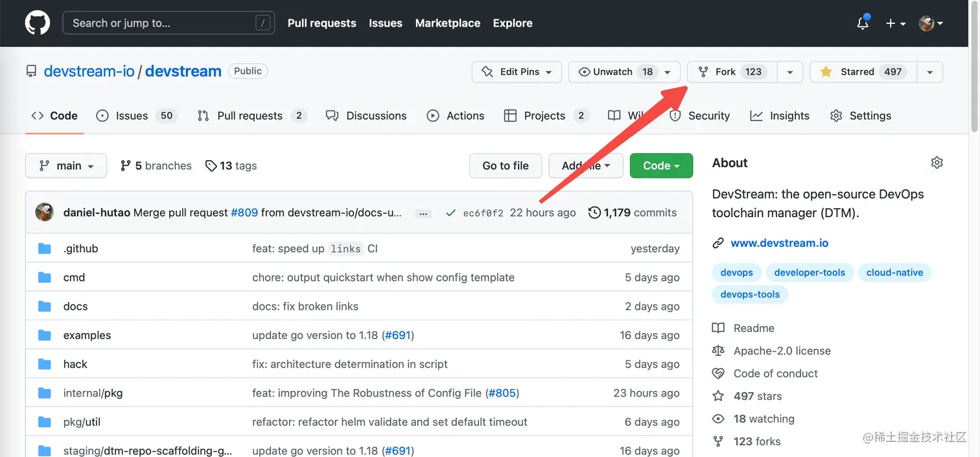Switch to the Projects tab
This screenshot has width=980, height=457.
pos(546,115)
